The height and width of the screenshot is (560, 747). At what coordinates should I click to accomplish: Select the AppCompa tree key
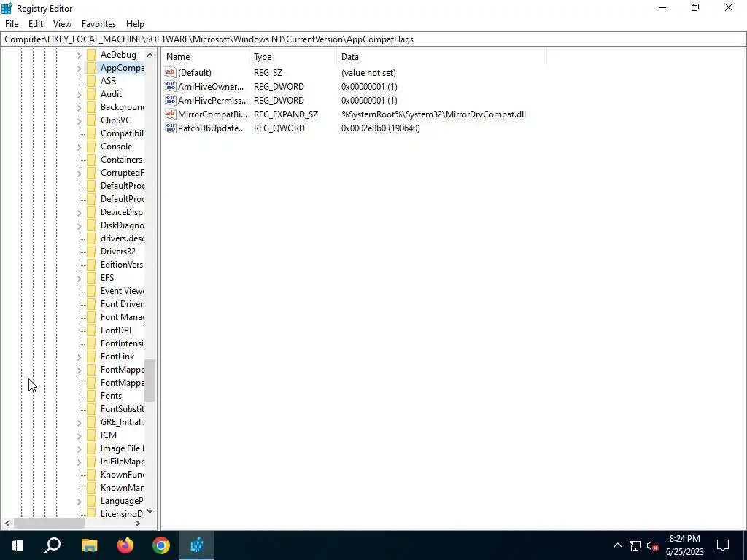122,68
